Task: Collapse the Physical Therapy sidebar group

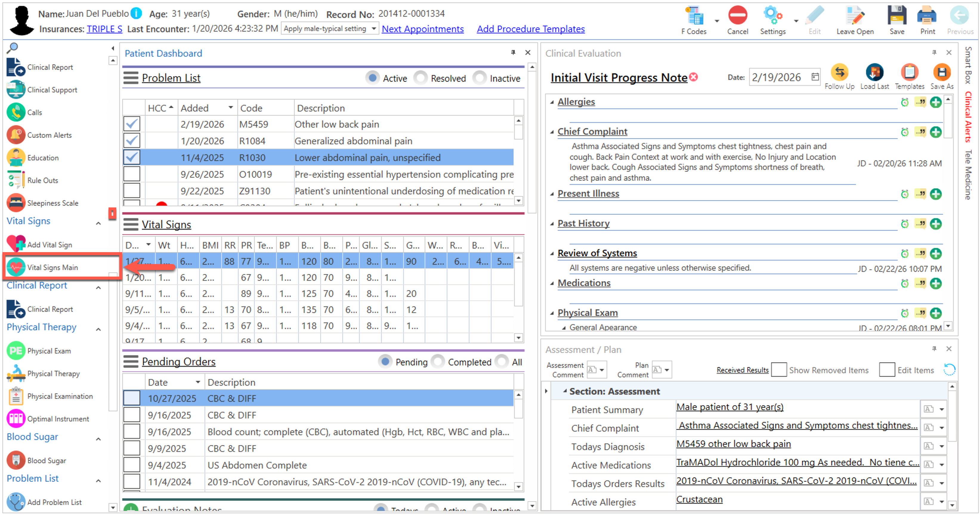Action: click(98, 329)
